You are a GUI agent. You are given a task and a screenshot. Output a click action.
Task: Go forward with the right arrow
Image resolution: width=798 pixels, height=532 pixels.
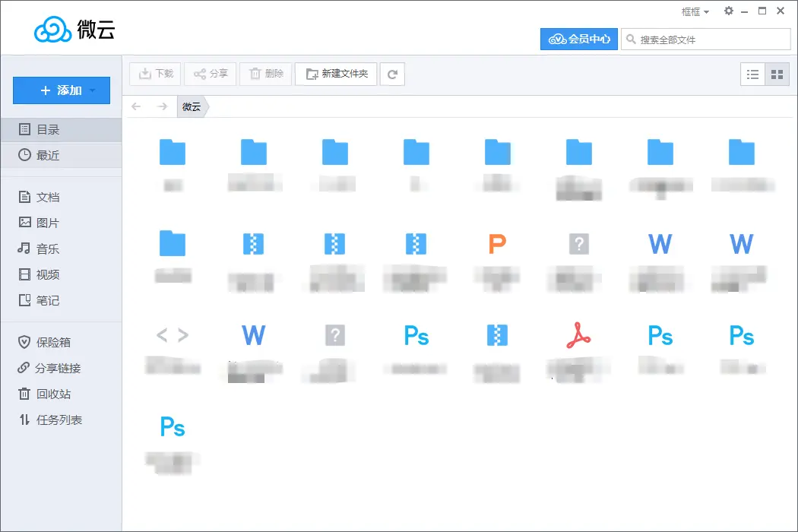[x=162, y=106]
